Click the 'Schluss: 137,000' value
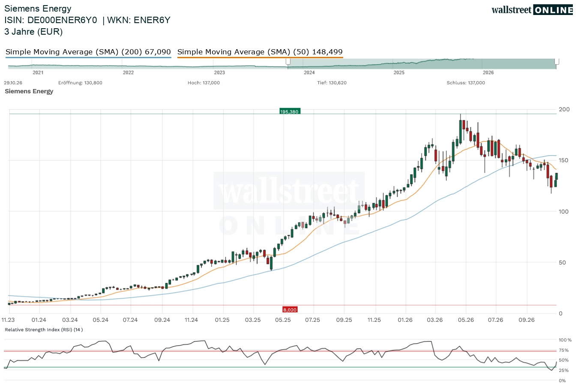This screenshot has height=392, width=578. coord(466,83)
